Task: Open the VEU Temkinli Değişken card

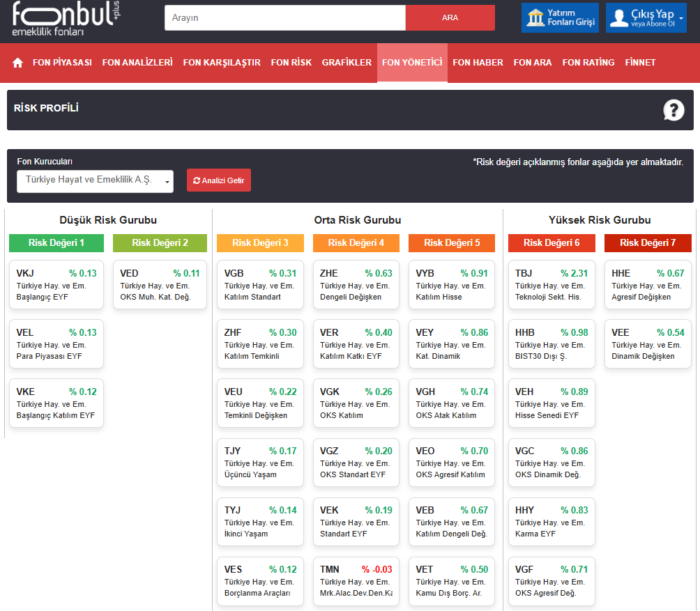Action: coord(260,403)
